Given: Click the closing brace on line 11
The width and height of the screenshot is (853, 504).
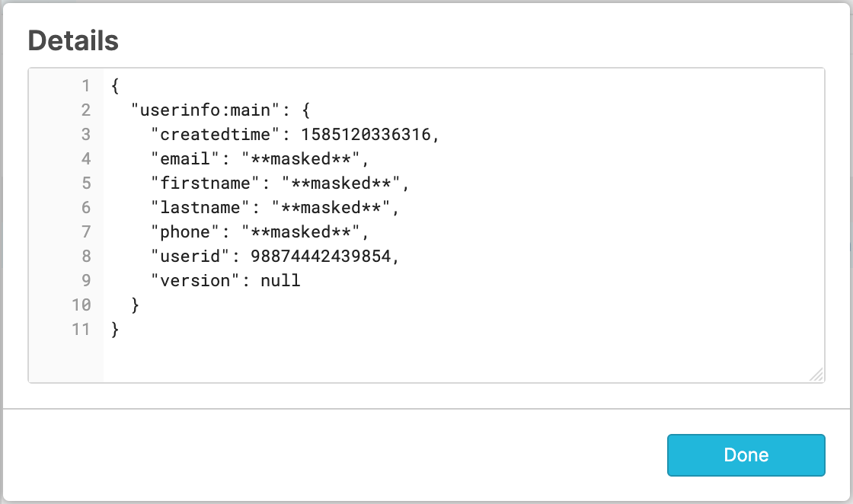Looking at the screenshot, I should pos(115,330).
